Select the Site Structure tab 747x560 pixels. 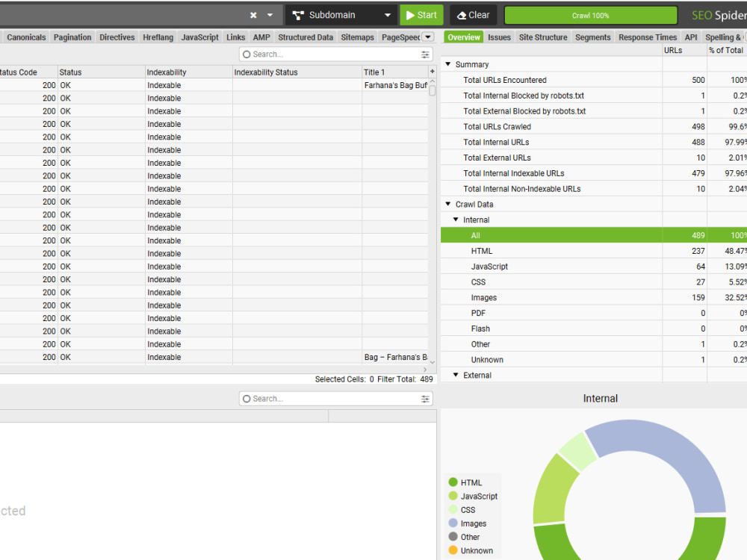point(543,37)
